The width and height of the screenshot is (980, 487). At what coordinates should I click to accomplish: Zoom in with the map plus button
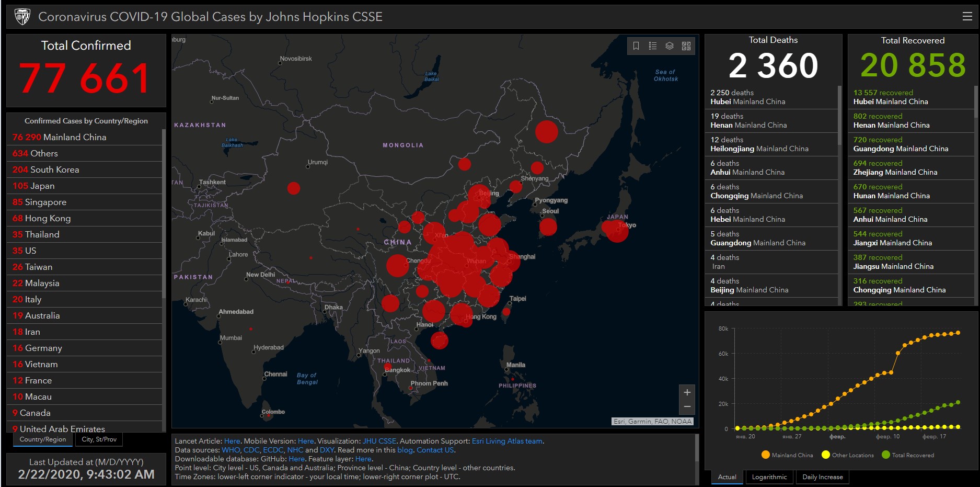[687, 392]
